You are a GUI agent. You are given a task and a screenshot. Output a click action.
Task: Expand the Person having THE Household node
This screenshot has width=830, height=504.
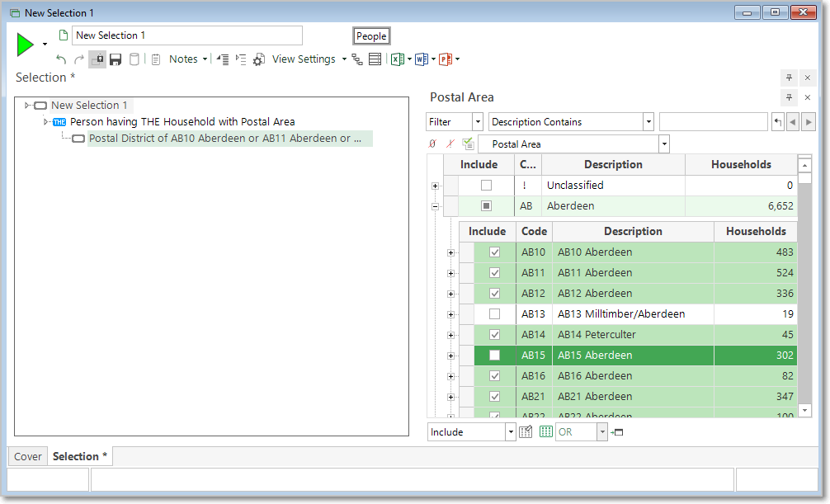coord(45,122)
